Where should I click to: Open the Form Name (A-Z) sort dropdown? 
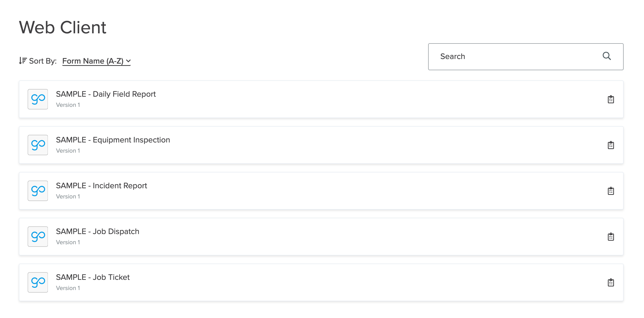point(94,61)
